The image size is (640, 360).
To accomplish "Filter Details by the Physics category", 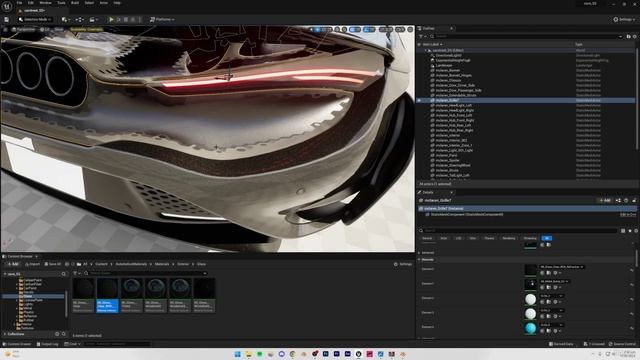I will (x=489, y=238).
